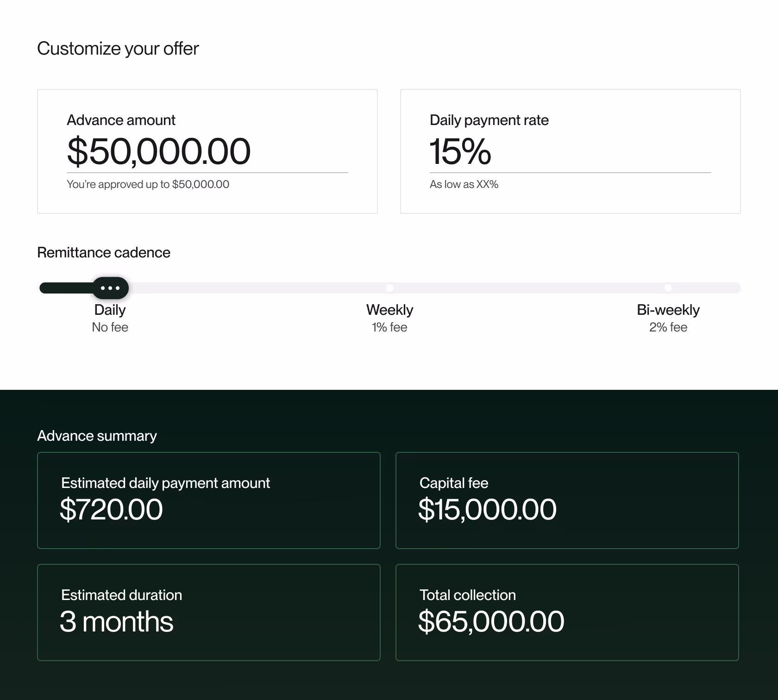Viewport: 778px width, 700px height.
Task: Grab the remittance cadence slider handle
Action: click(110, 288)
